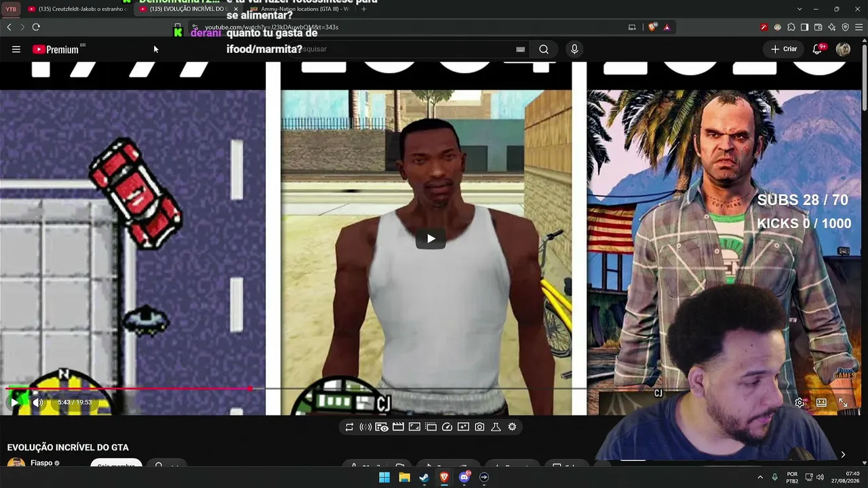Go back in browser history
This screenshot has width=868, height=488.
coord(9,27)
